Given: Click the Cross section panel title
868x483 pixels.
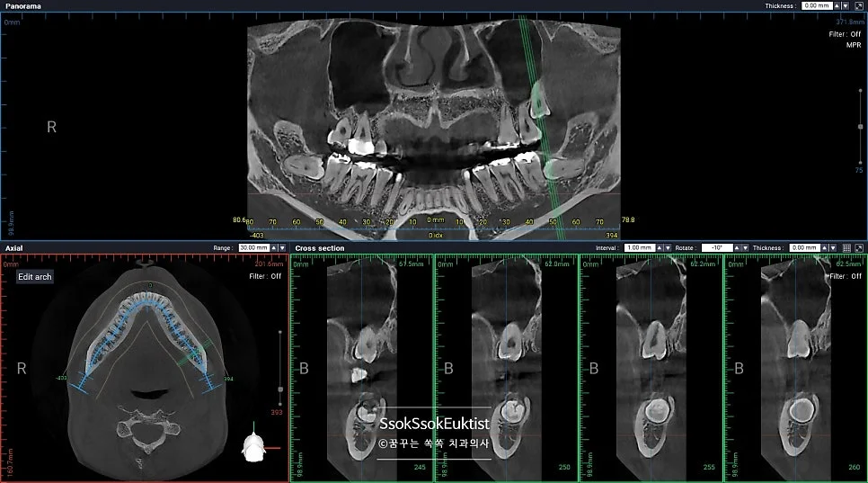Looking at the screenshot, I should (x=319, y=248).
